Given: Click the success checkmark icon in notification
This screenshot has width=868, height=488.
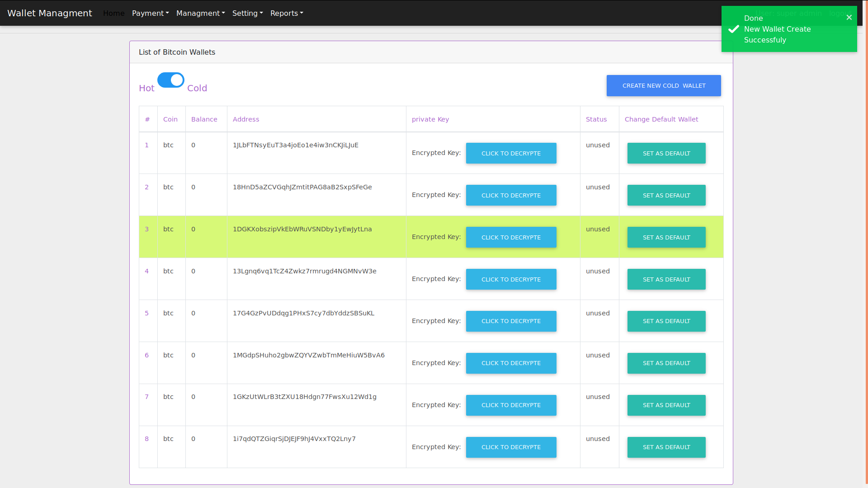Looking at the screenshot, I should [x=734, y=29].
